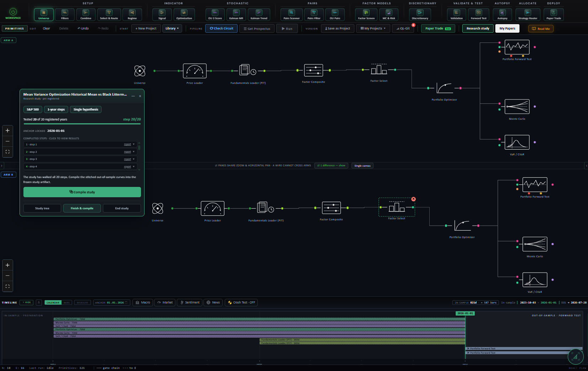Show the 1 difference between arms
The width and height of the screenshot is (588, 371).
[x=331, y=166]
